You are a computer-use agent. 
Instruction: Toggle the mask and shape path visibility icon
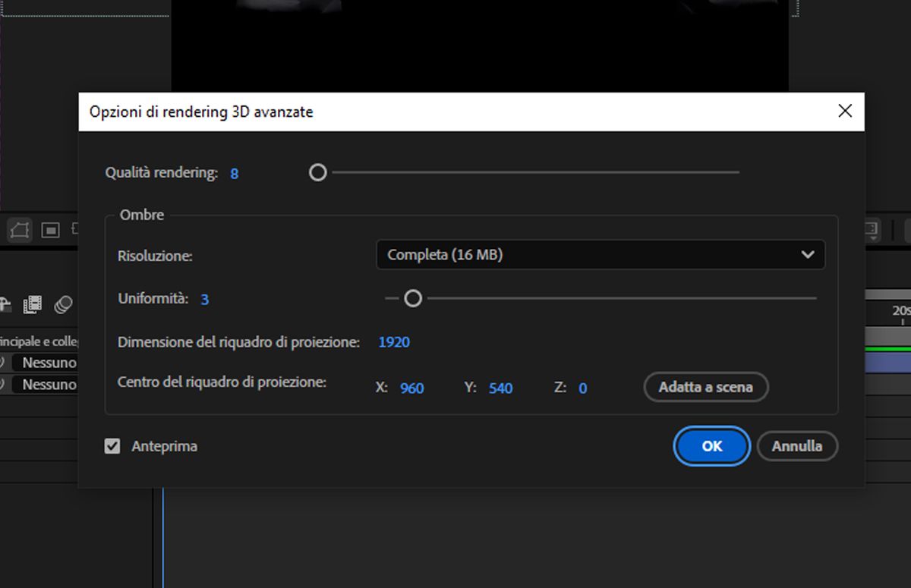point(18,230)
